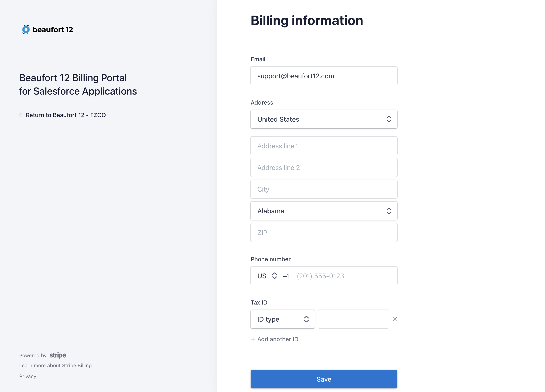The height and width of the screenshot is (392, 545).
Task: Open Learn more about Stripe Billing link
Action: (55, 365)
